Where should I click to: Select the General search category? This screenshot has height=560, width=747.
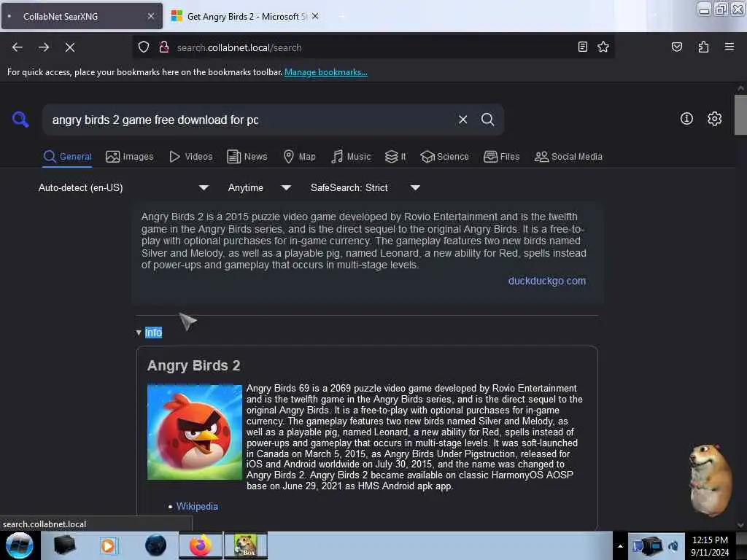tap(67, 157)
